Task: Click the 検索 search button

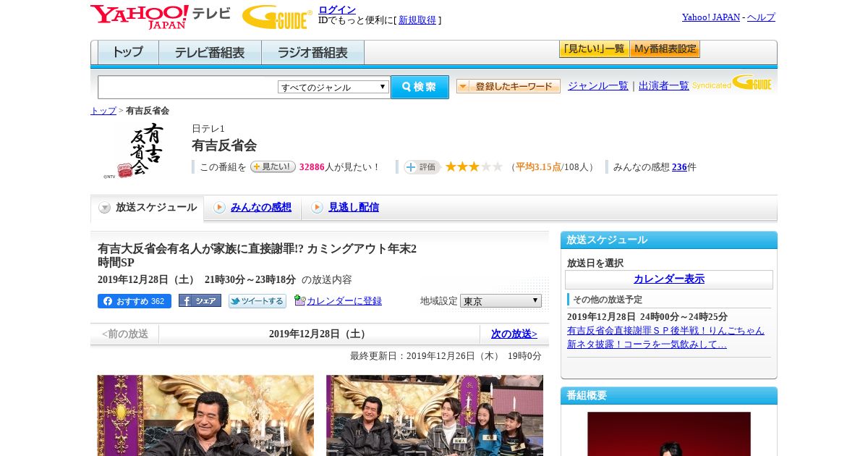Action: pyautogui.click(x=420, y=87)
